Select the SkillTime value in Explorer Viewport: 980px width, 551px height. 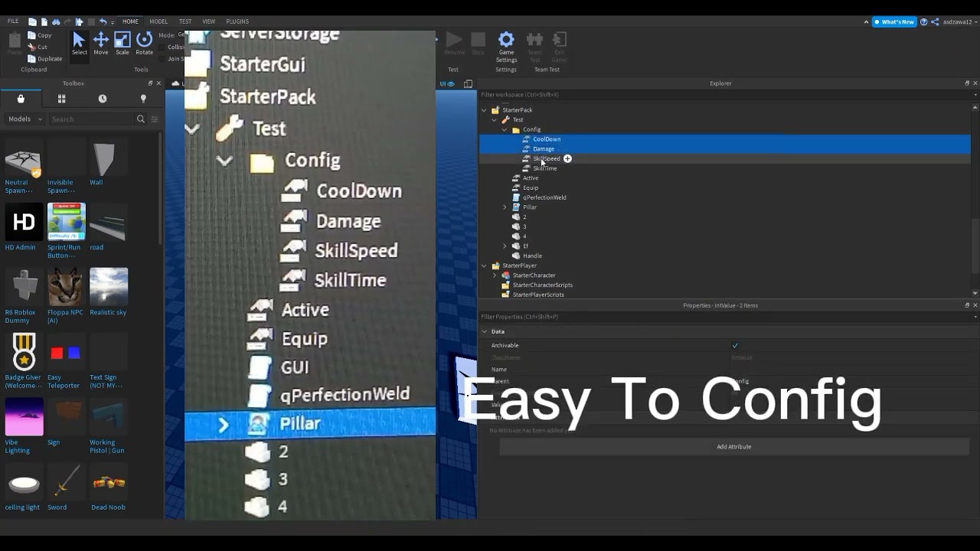click(544, 168)
